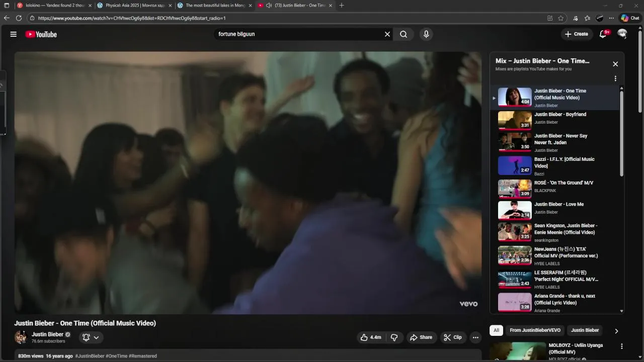
Task: Add this page to favorites with the star icon
Action: coord(560,18)
